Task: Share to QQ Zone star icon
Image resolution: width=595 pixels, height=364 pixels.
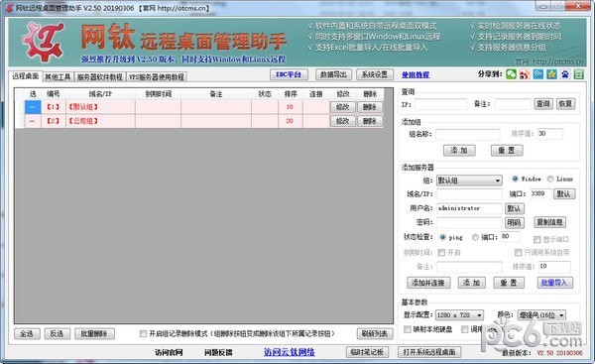Action: [551, 74]
